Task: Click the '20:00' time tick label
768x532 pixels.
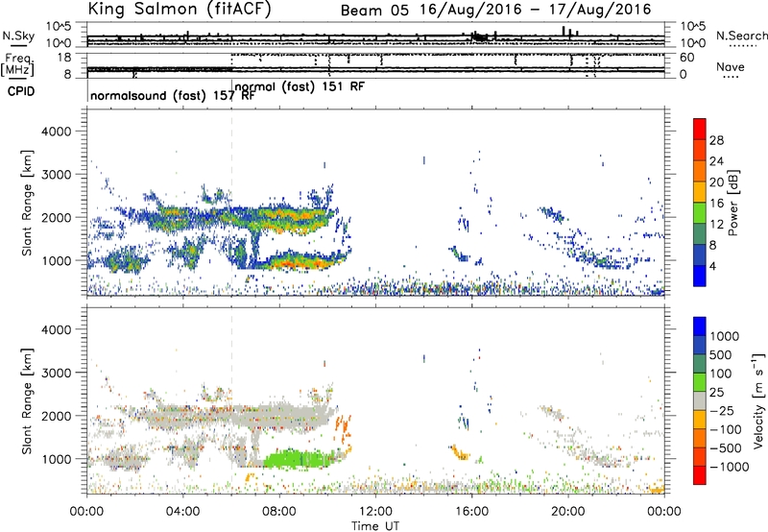Action: pos(568,512)
